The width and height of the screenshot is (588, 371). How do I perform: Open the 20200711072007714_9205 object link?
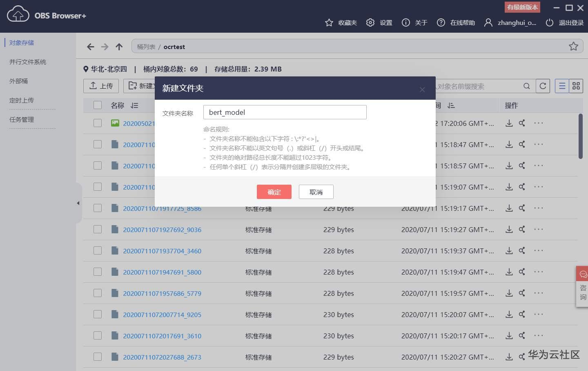point(162,315)
